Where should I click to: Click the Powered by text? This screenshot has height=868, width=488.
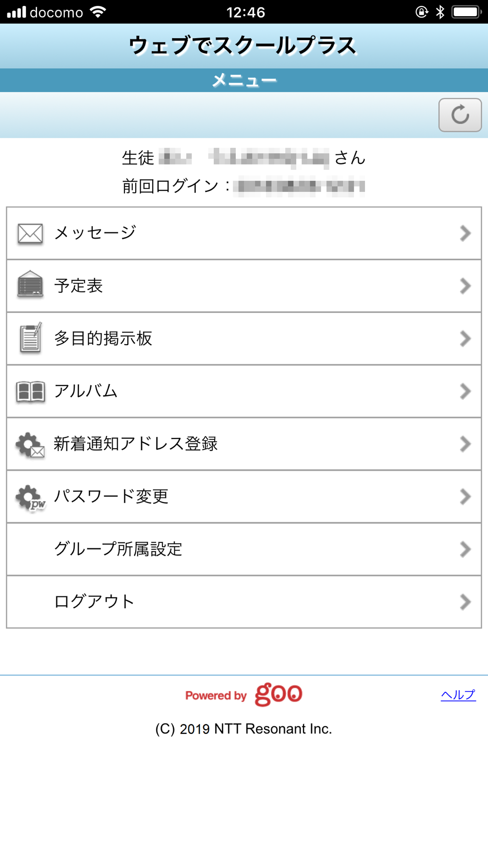216,696
